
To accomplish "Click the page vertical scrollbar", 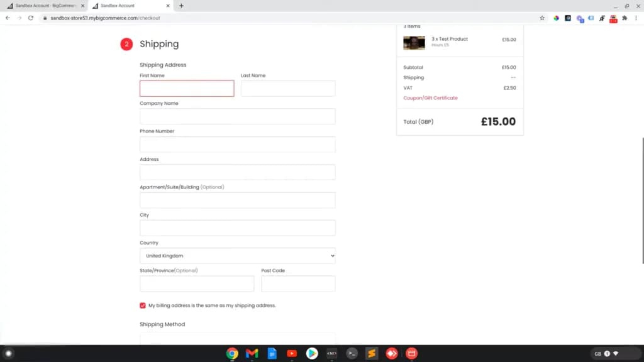I will click(642, 201).
